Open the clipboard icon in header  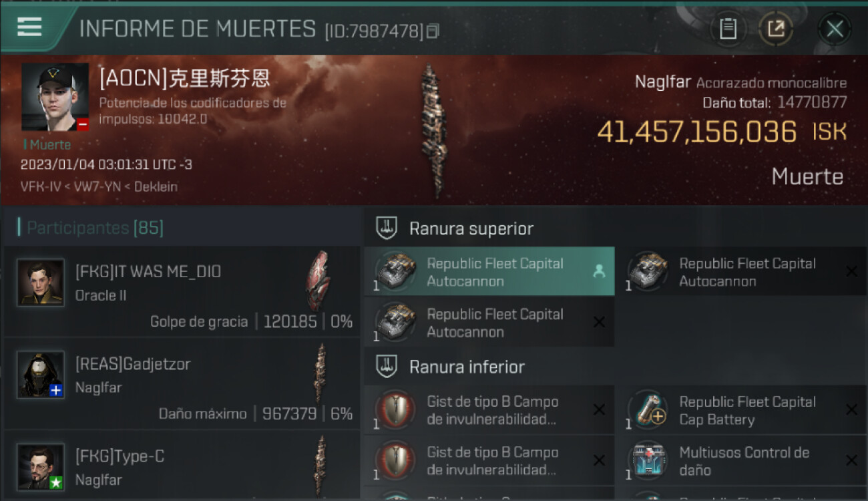pos(728,29)
